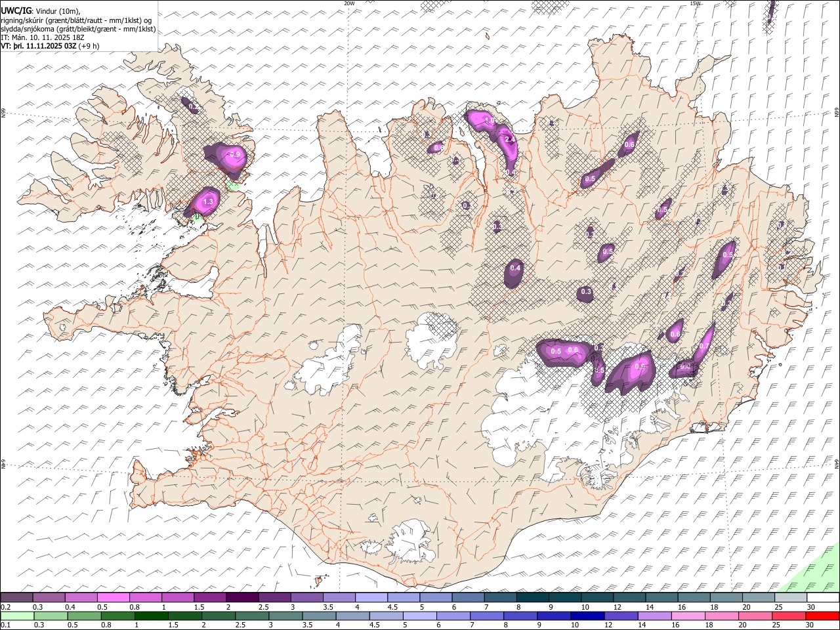Click the 1.0 precipitation value on the map
This screenshot has width=840, height=630.
click(x=490, y=121)
